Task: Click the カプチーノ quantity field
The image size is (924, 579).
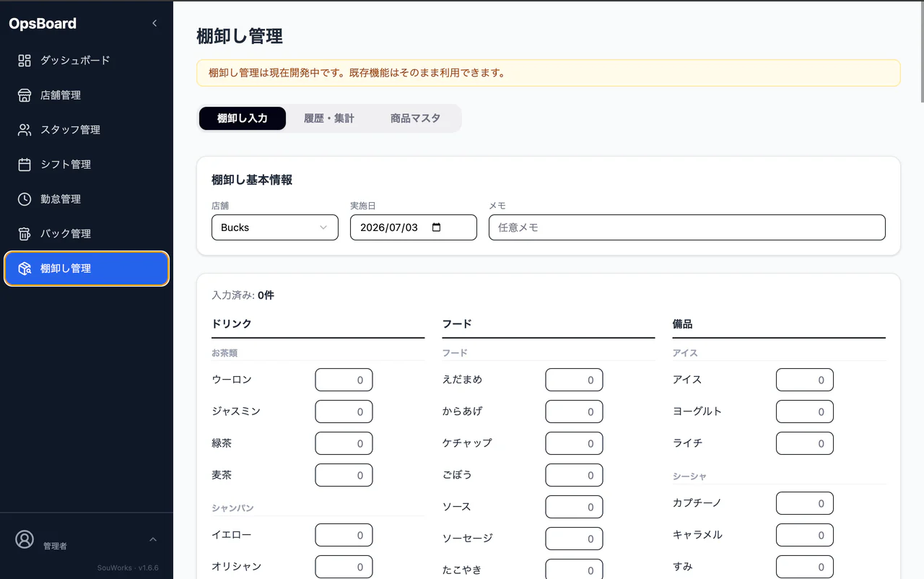Action: tap(805, 503)
